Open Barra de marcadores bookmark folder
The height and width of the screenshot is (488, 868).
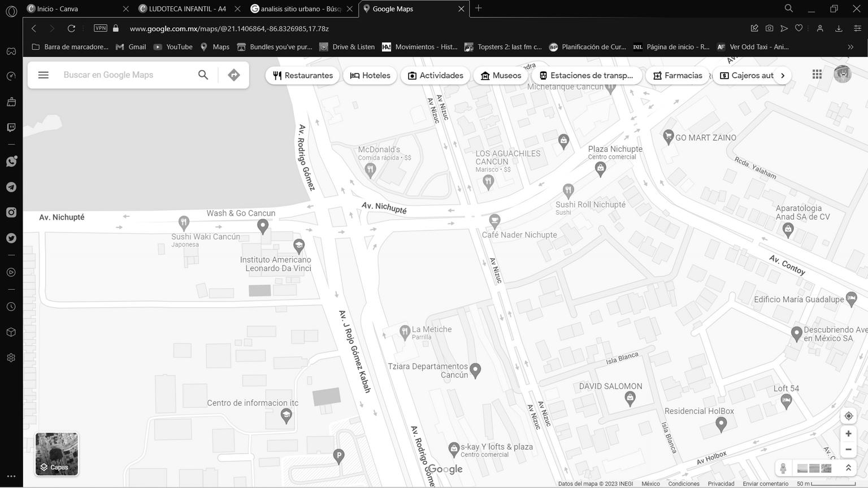(x=70, y=47)
